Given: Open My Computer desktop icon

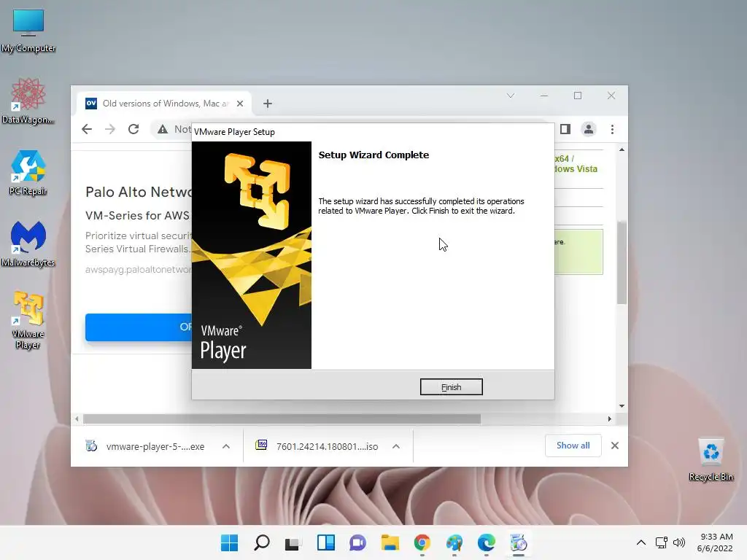Looking at the screenshot, I should [28, 31].
